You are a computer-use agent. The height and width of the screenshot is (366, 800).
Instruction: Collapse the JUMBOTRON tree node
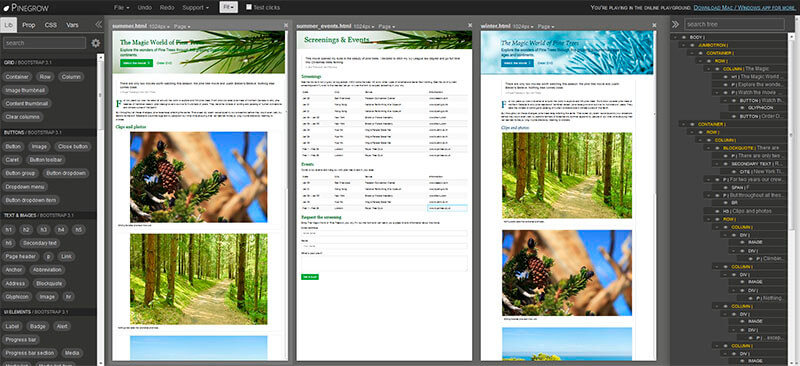click(684, 45)
